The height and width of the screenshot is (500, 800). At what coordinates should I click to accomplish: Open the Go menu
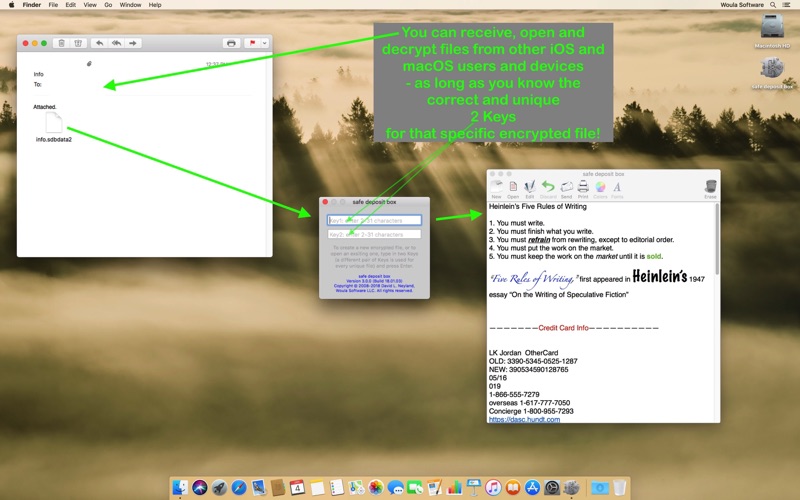108,5
